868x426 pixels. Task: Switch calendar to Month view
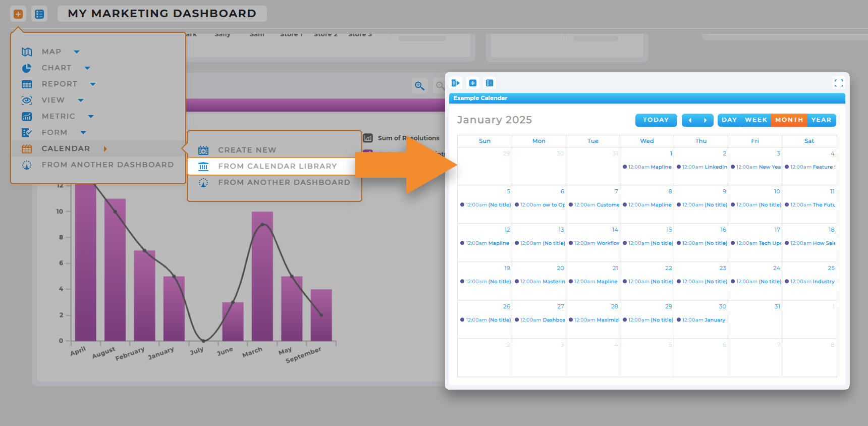point(789,120)
